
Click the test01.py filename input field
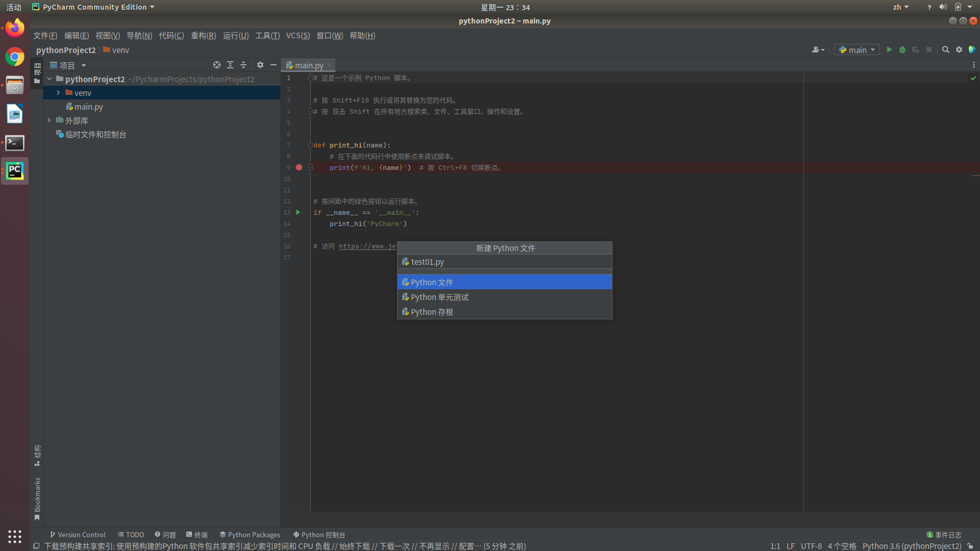pyautogui.click(x=505, y=262)
